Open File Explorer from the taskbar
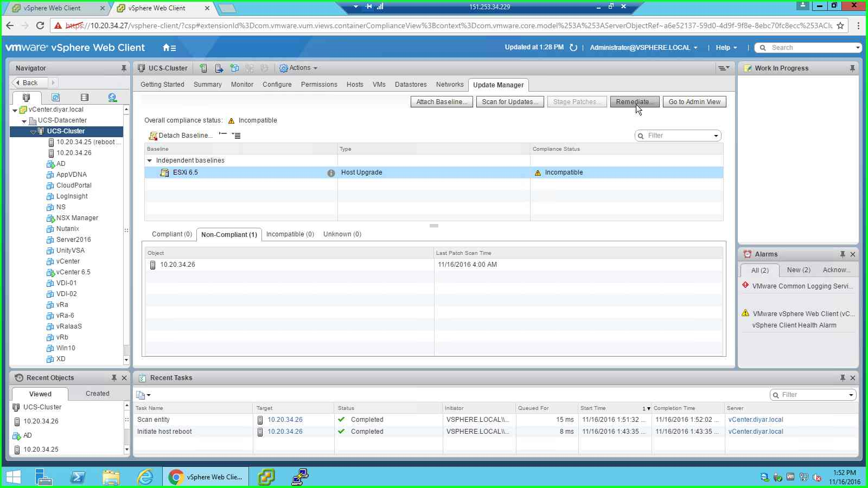 coord(111,477)
